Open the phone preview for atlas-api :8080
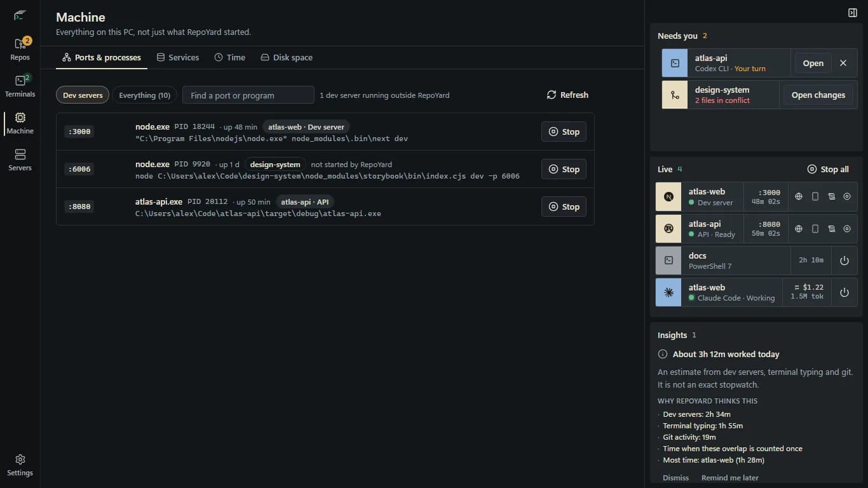 coord(815,229)
